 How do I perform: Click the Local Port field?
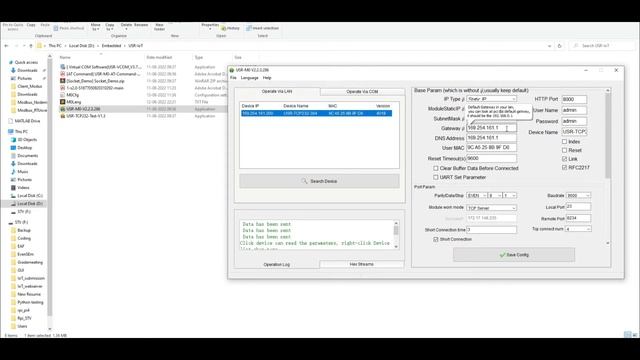tap(578, 207)
